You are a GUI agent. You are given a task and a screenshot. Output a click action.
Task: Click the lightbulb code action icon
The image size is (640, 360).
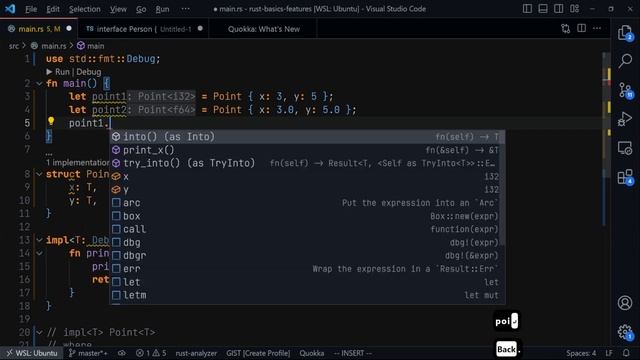coord(51,121)
